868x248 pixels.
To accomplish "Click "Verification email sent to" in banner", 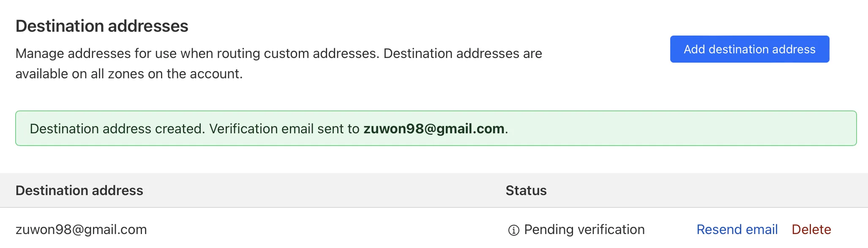I will point(284,129).
